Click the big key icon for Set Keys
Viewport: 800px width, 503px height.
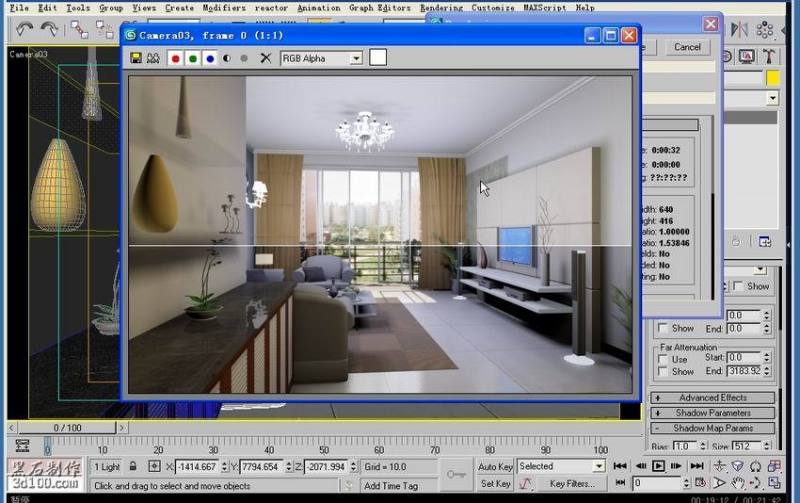pyautogui.click(x=455, y=475)
